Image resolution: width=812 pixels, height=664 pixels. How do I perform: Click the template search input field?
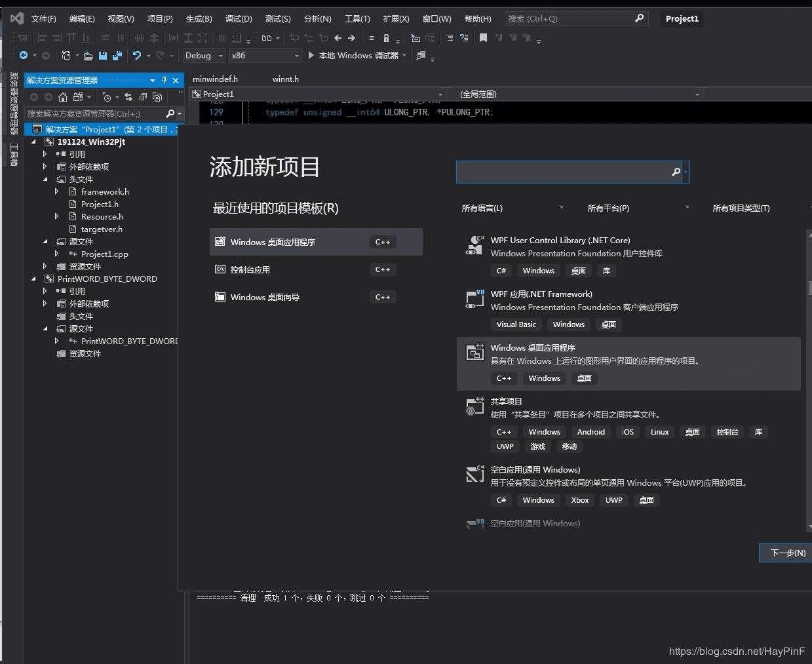tap(562, 172)
